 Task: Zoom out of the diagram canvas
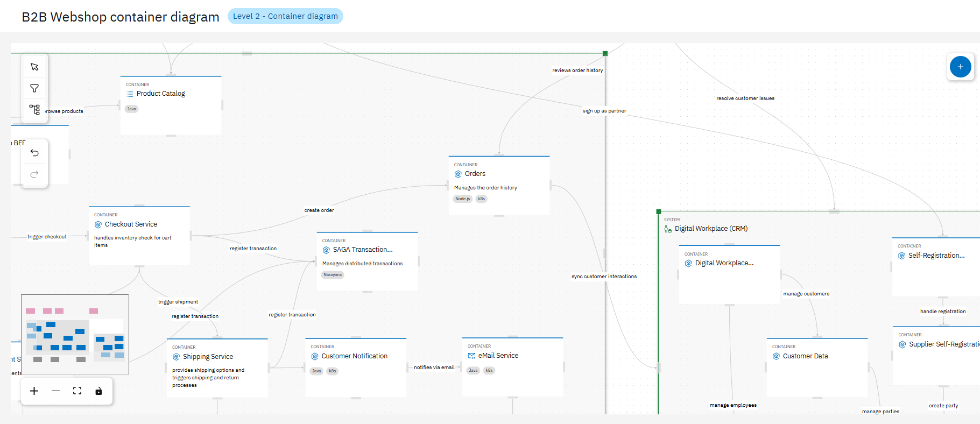click(x=55, y=391)
